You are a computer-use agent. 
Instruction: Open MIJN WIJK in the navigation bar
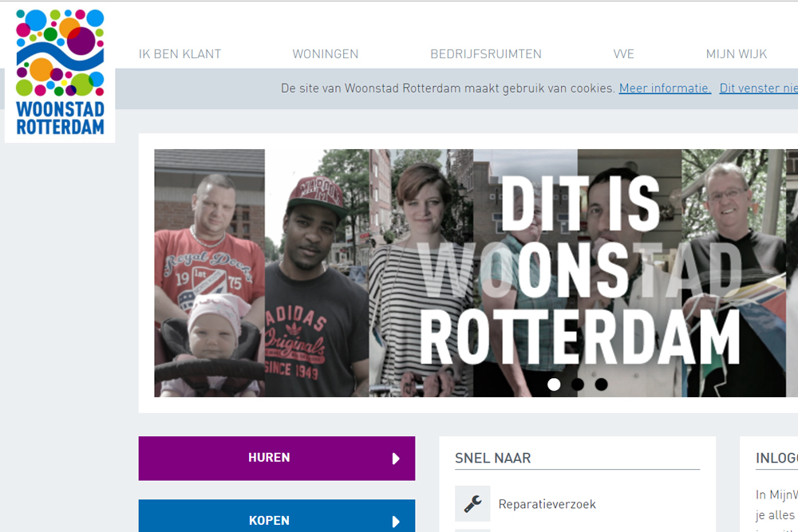click(x=736, y=54)
